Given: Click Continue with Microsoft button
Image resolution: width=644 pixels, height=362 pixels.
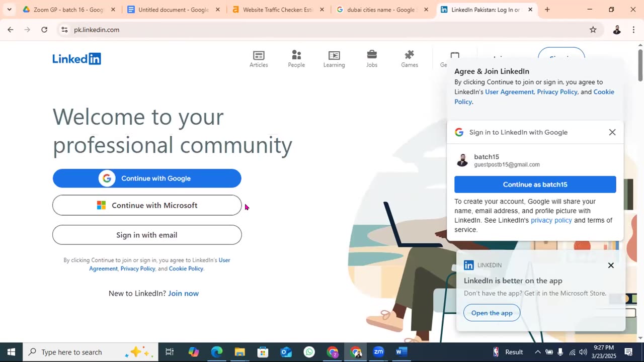Looking at the screenshot, I should (x=147, y=205).
